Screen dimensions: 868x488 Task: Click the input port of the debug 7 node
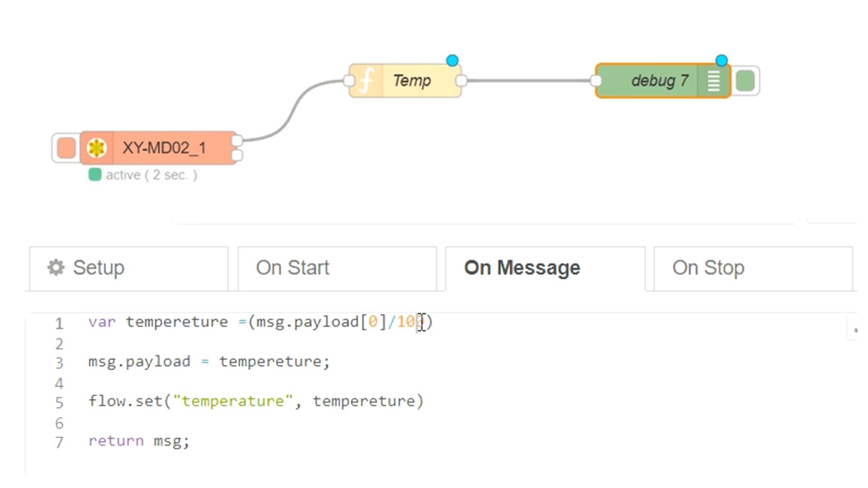point(596,80)
